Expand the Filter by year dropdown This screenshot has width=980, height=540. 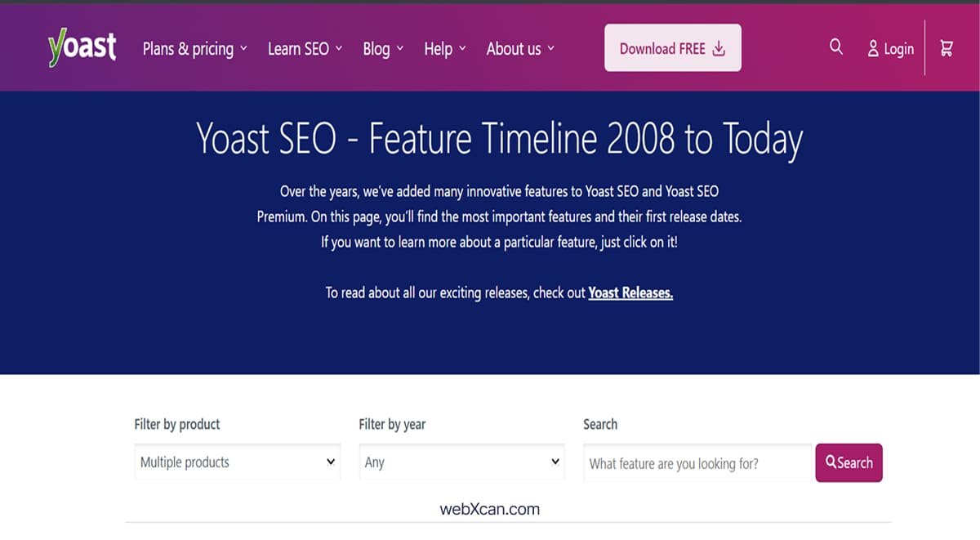point(461,462)
